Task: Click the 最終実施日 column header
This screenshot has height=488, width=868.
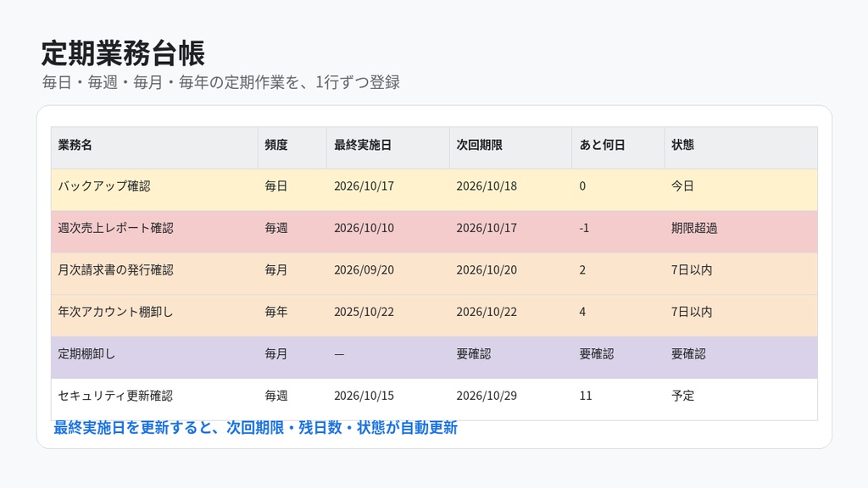Action: coord(388,147)
